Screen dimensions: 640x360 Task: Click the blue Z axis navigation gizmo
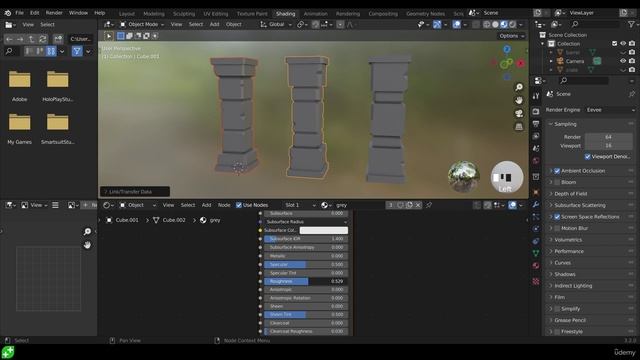tap(507, 49)
